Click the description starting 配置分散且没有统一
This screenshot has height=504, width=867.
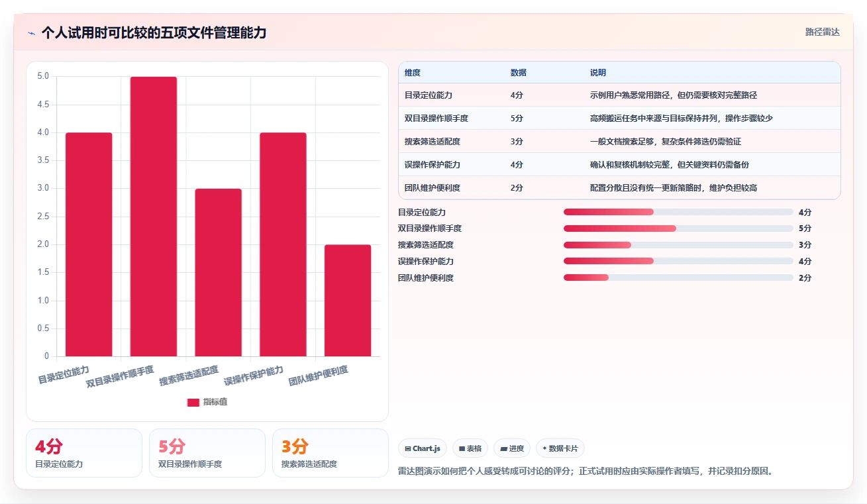pyautogui.click(x=674, y=187)
